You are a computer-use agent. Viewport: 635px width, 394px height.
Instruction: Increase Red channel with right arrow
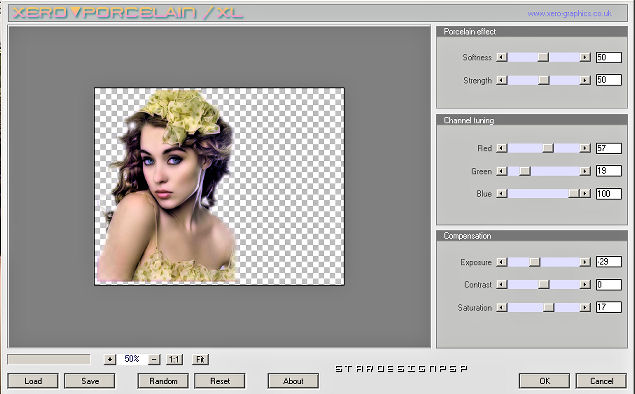click(x=585, y=148)
